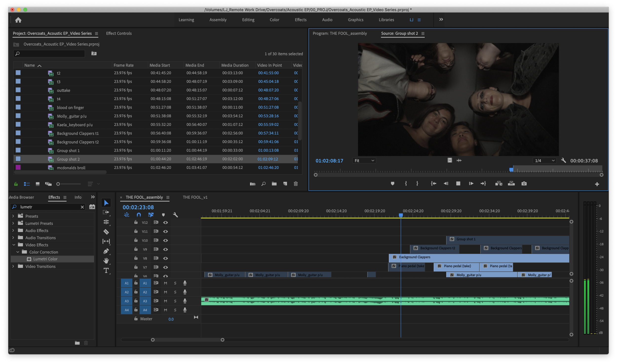
Task: Open the THE FOOL_v1 sequence tab
Action: point(195,197)
